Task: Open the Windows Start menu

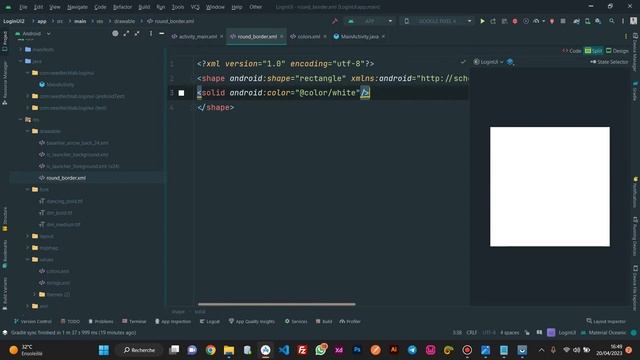Action: pyautogui.click(x=104, y=350)
